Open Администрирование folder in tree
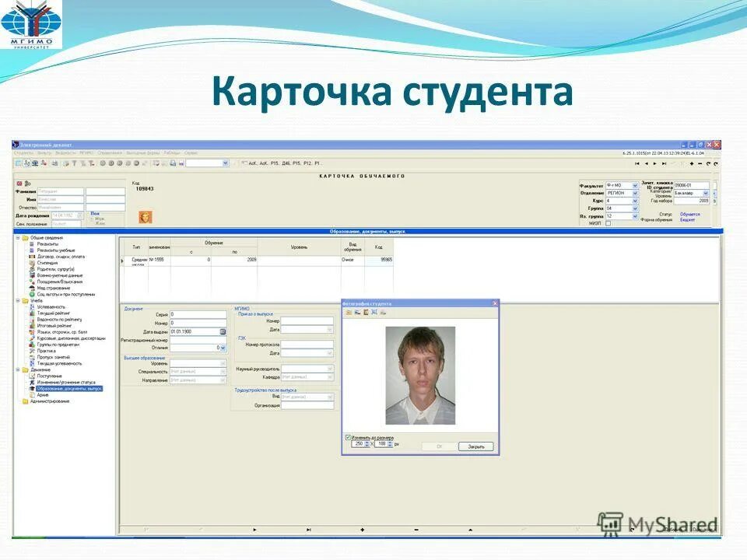Viewport: 747px width, 560px height. pos(50,401)
